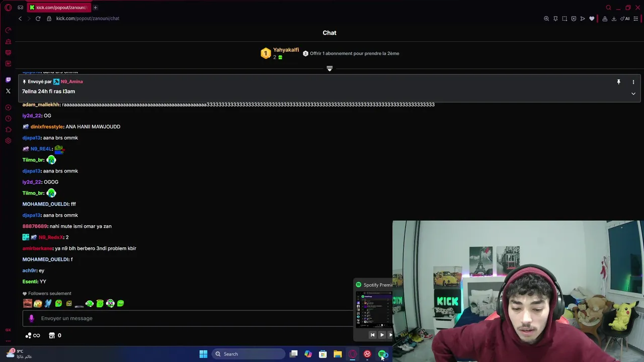The width and height of the screenshot is (644, 362).
Task: Click username dinixfresstyle in chat
Action: tap(47, 127)
